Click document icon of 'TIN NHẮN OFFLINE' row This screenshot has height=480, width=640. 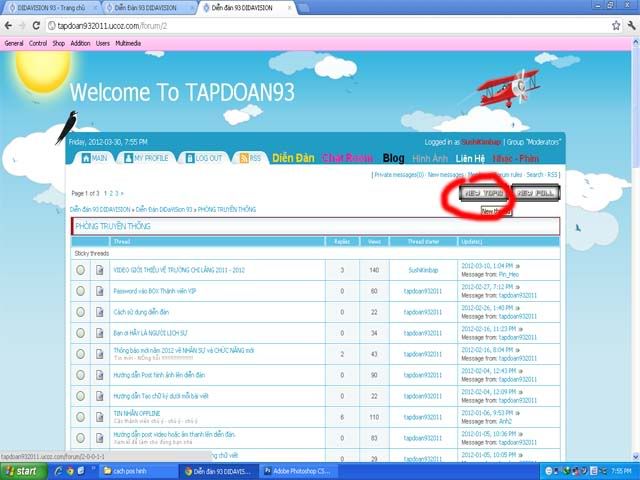coord(100,417)
